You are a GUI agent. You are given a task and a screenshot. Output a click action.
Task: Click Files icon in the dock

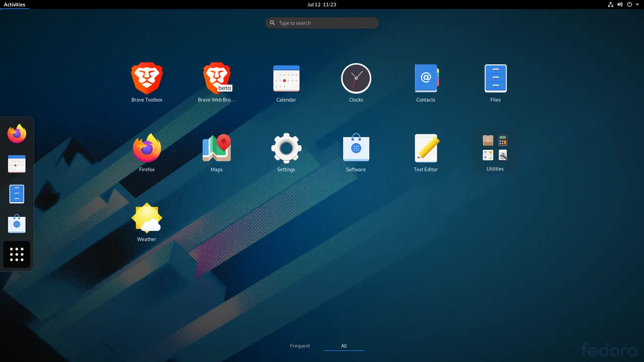[x=17, y=194]
